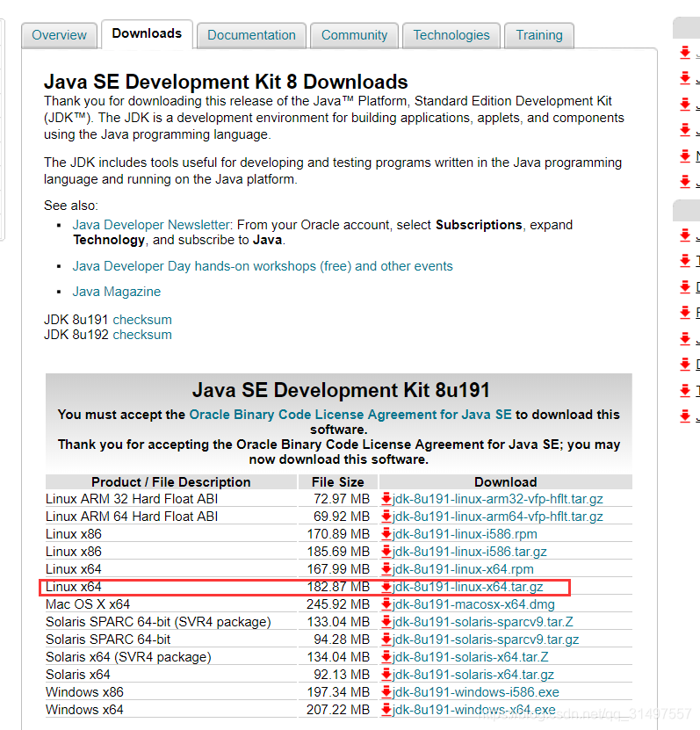Viewport: 700px width, 730px height.
Task: Download jdk-8u191-macosx-x64.dmg
Action: pos(473,604)
